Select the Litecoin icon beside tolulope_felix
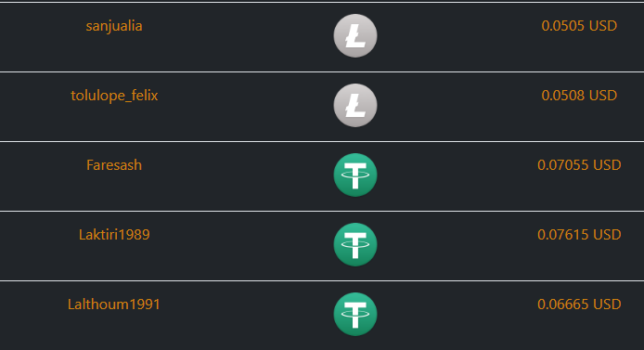Image resolution: width=644 pixels, height=350 pixels. coord(355,105)
